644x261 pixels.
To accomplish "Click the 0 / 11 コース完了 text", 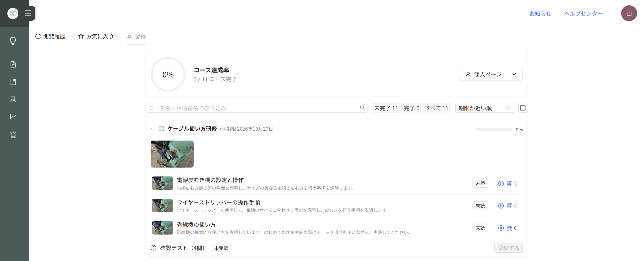I will tap(215, 79).
